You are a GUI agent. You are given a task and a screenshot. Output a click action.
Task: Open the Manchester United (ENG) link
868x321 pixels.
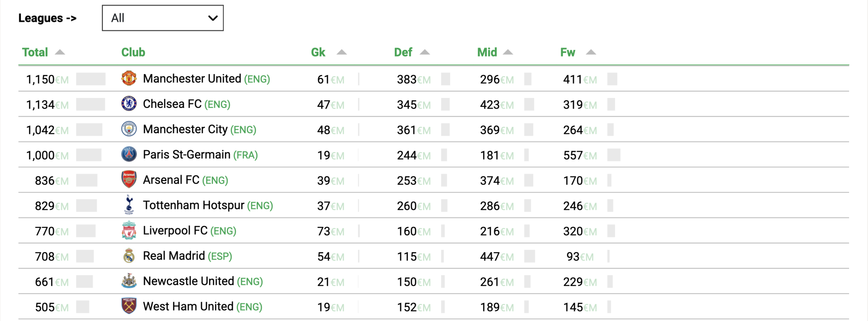pyautogui.click(x=206, y=78)
